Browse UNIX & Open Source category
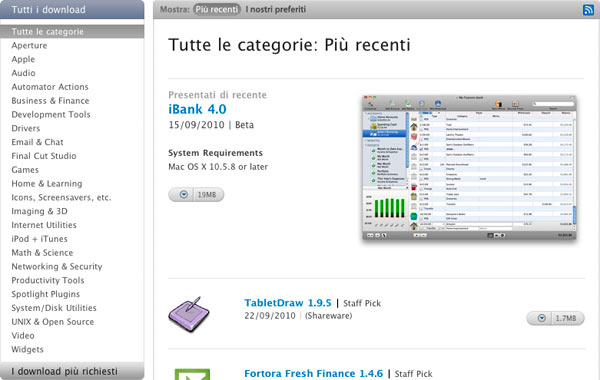 pos(53,322)
